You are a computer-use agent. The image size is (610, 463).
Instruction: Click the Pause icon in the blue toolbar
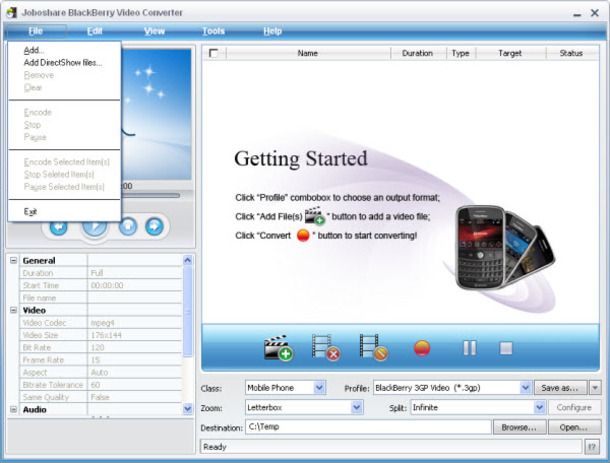point(470,348)
